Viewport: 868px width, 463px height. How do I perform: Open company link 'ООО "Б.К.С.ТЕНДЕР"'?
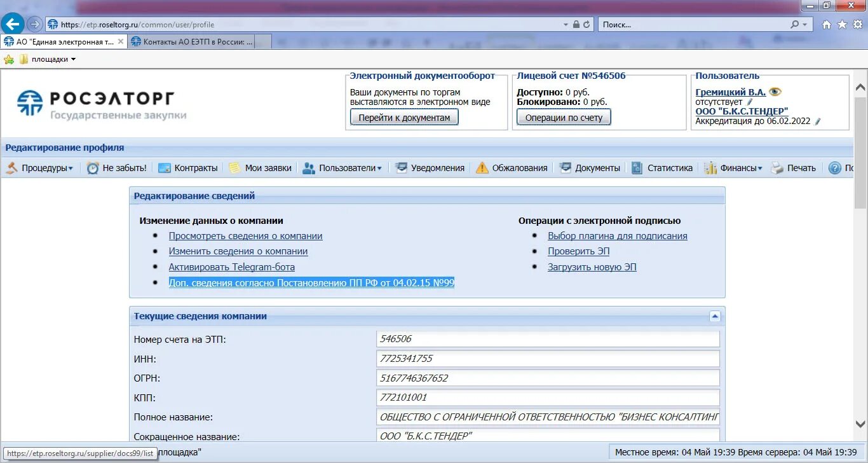click(742, 111)
